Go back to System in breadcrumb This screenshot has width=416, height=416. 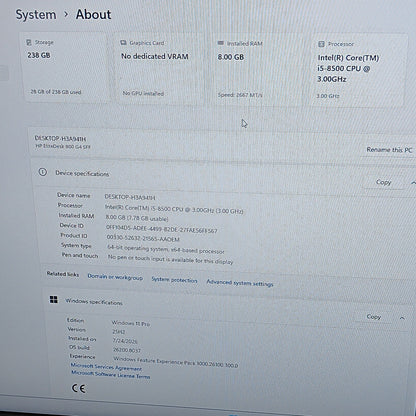tap(36, 15)
